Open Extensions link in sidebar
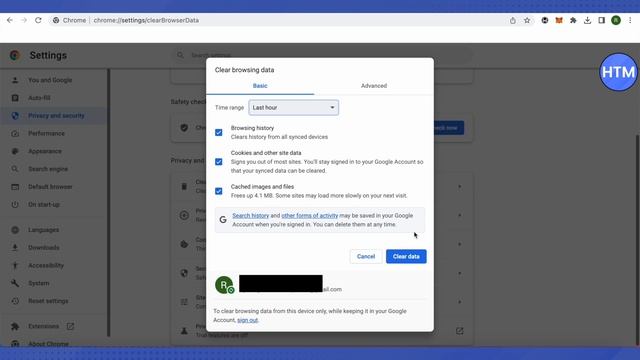The width and height of the screenshot is (640, 360). (44, 326)
